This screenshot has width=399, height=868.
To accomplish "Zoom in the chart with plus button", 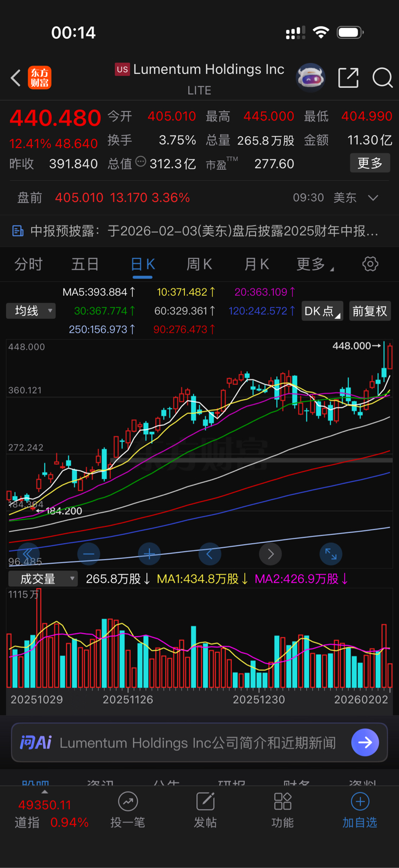I will coord(149,554).
